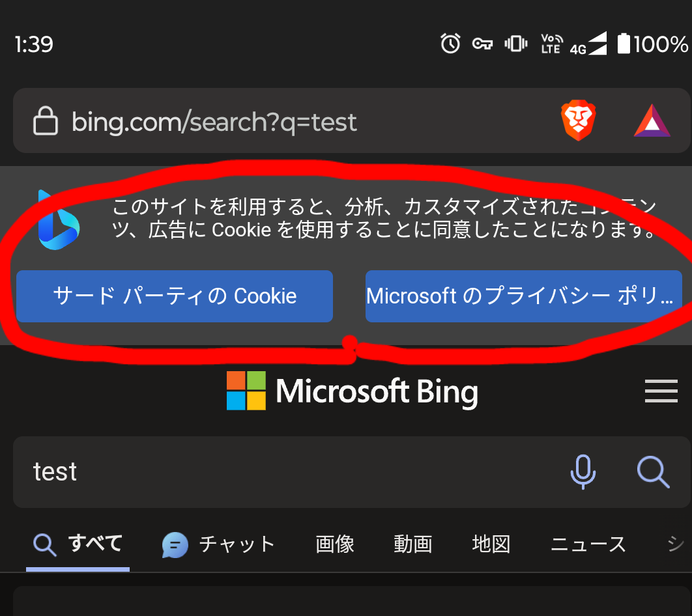Switch to the 画像 tab

334,544
